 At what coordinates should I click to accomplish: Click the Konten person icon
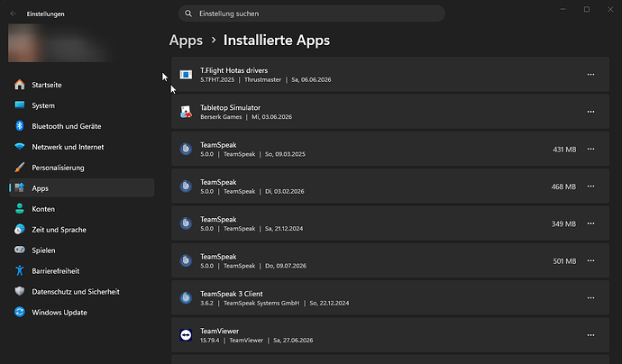coord(20,208)
